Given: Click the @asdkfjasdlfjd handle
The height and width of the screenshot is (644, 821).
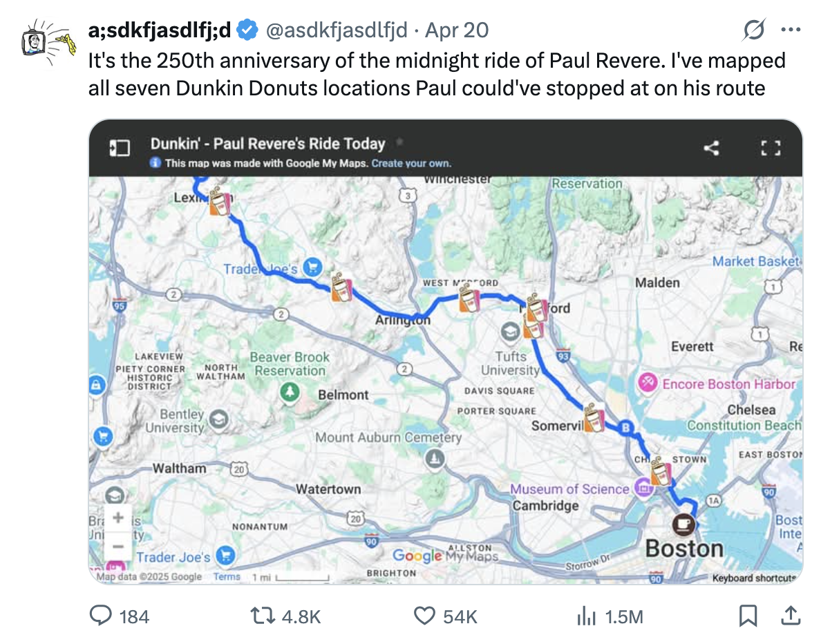Looking at the screenshot, I should tap(337, 30).
